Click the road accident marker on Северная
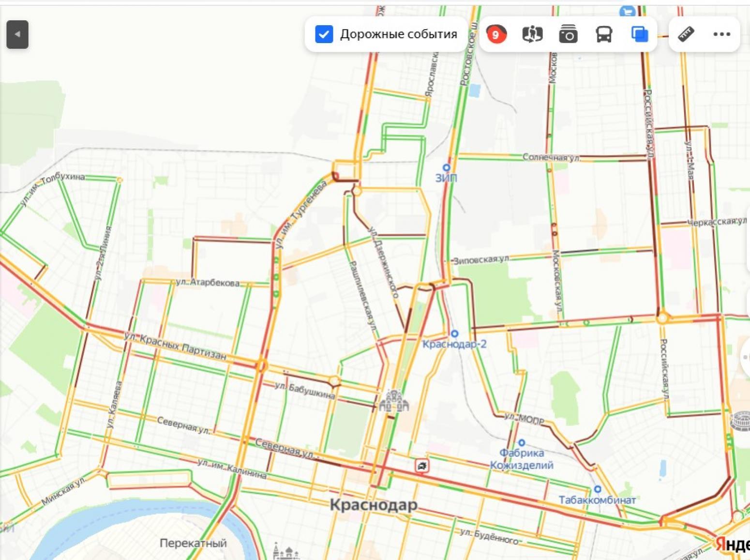This screenshot has height=560, width=750. pos(422,466)
